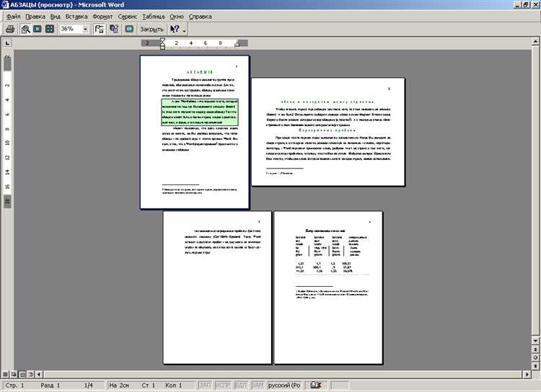This screenshot has width=541, height=392.
Task: Click the Next Page double-arrow button
Action: click(x=535, y=366)
